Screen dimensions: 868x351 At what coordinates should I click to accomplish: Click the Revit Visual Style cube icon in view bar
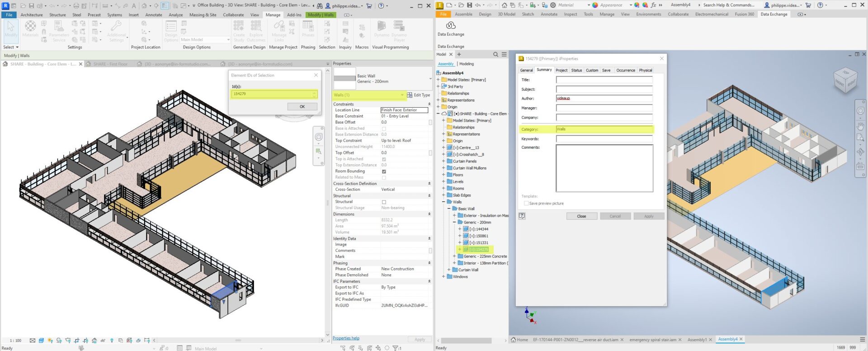point(41,341)
